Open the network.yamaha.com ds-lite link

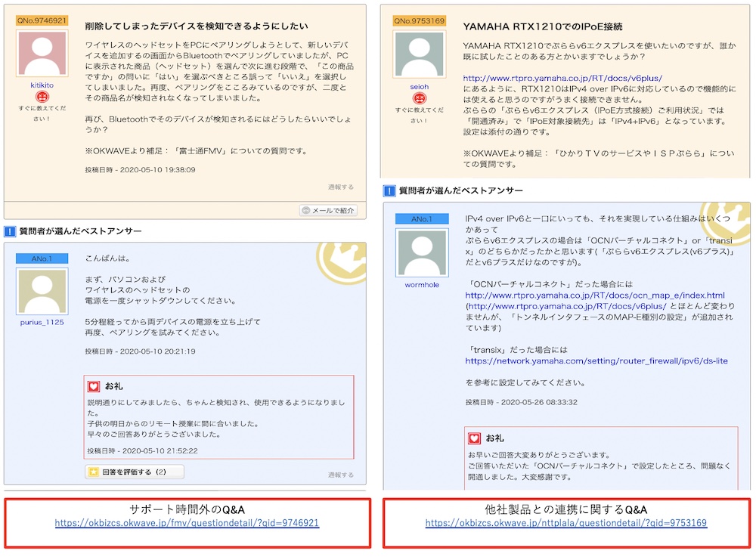(596, 360)
